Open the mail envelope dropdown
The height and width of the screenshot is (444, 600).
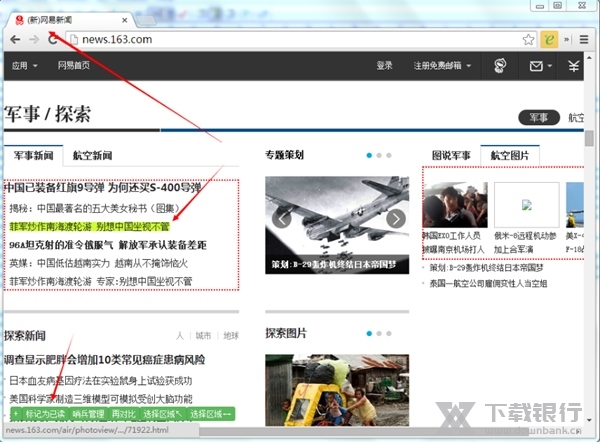point(540,66)
